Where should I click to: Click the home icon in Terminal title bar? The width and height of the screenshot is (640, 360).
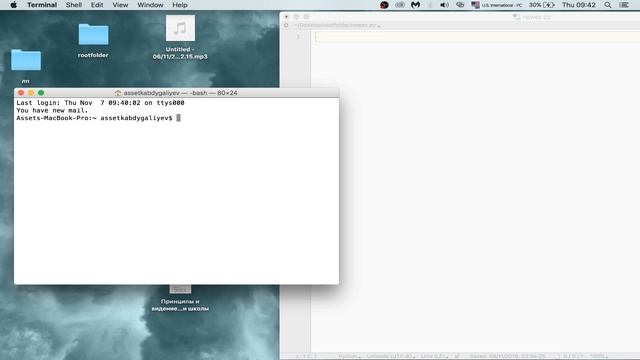(x=118, y=93)
